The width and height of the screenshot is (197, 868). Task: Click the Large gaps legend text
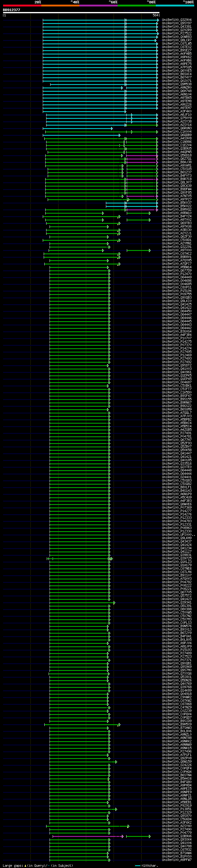pos(38,866)
